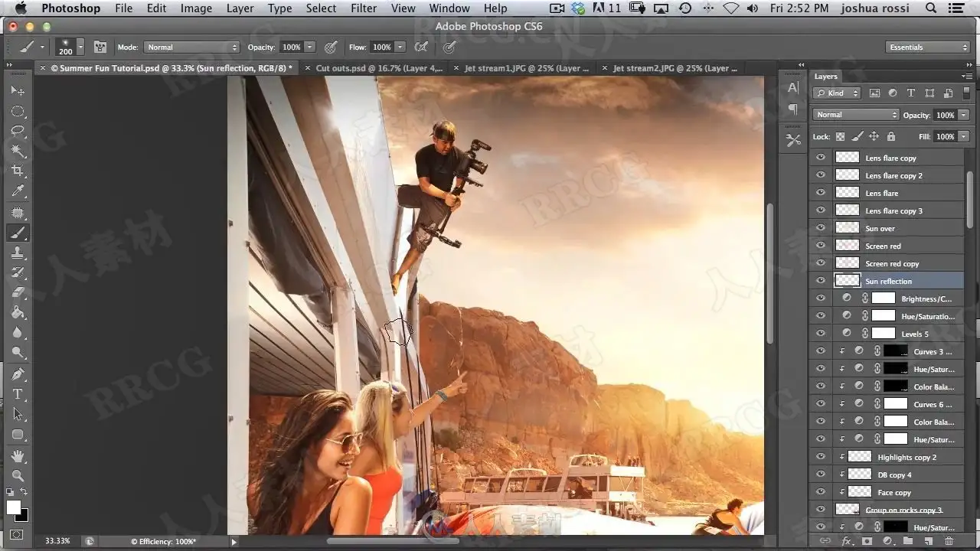Select the Screen red layer
The width and height of the screenshot is (980, 551).
point(887,246)
